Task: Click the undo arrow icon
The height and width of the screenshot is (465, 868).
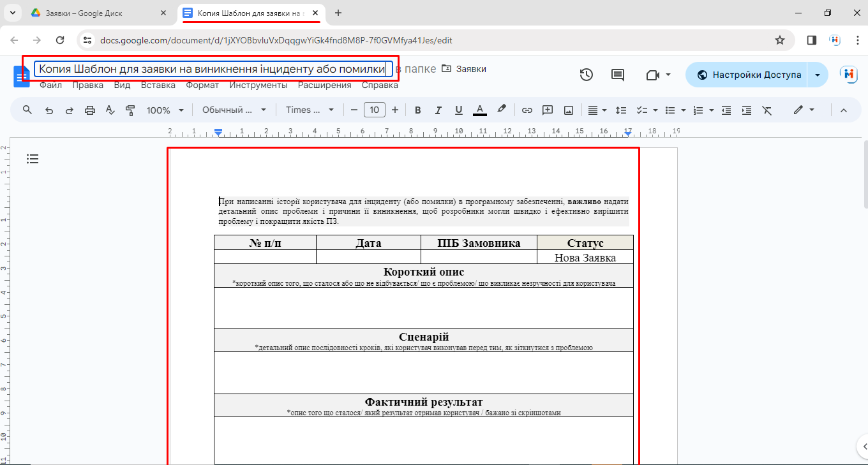Action: click(49, 110)
